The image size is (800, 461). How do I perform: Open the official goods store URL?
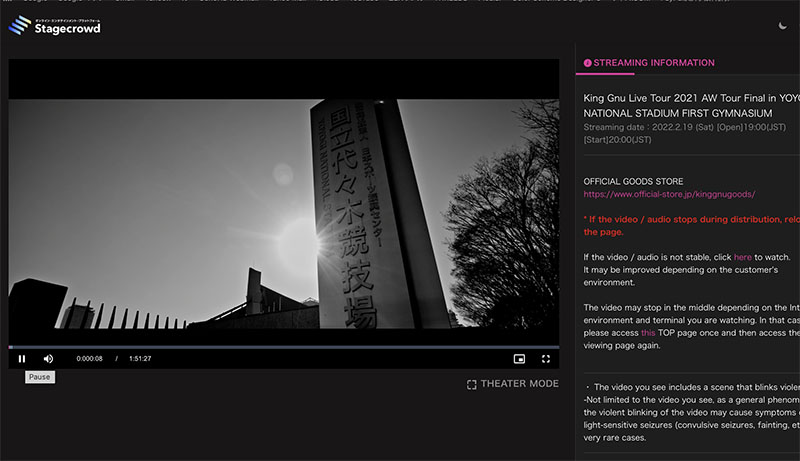click(x=669, y=194)
